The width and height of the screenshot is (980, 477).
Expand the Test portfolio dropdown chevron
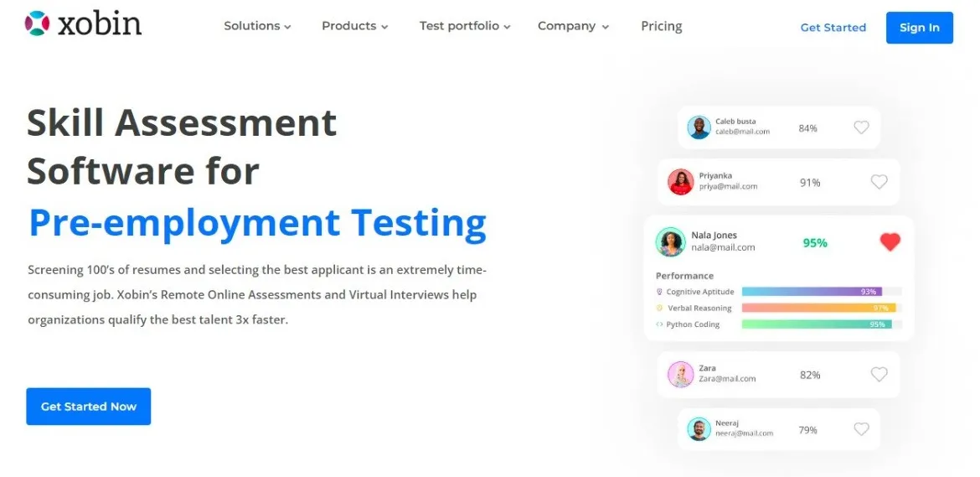click(507, 27)
